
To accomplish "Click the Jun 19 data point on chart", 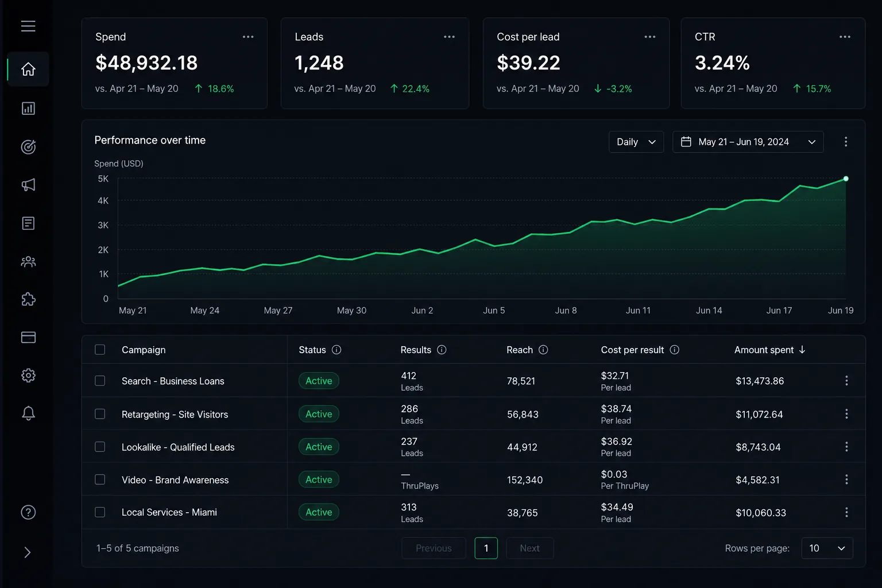I will coord(846,179).
